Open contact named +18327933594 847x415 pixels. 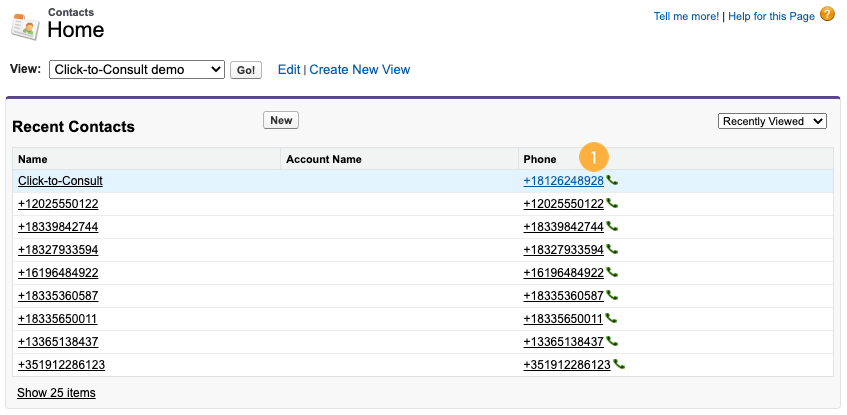tap(58, 250)
